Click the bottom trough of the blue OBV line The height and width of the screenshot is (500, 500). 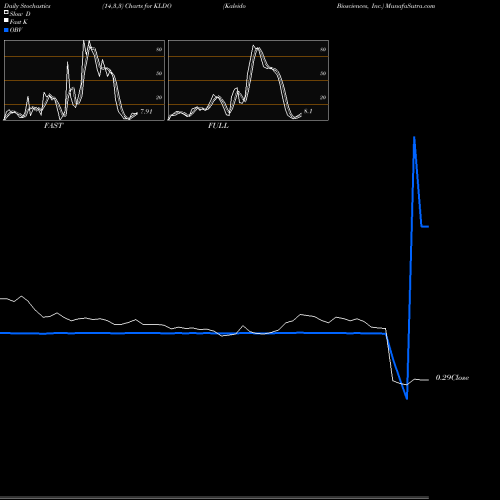point(407,398)
